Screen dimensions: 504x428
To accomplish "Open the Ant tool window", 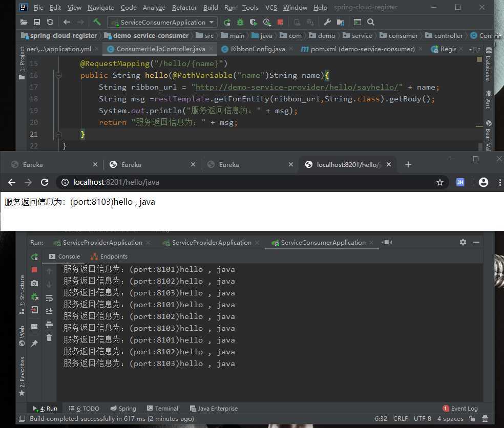I will tap(488, 100).
